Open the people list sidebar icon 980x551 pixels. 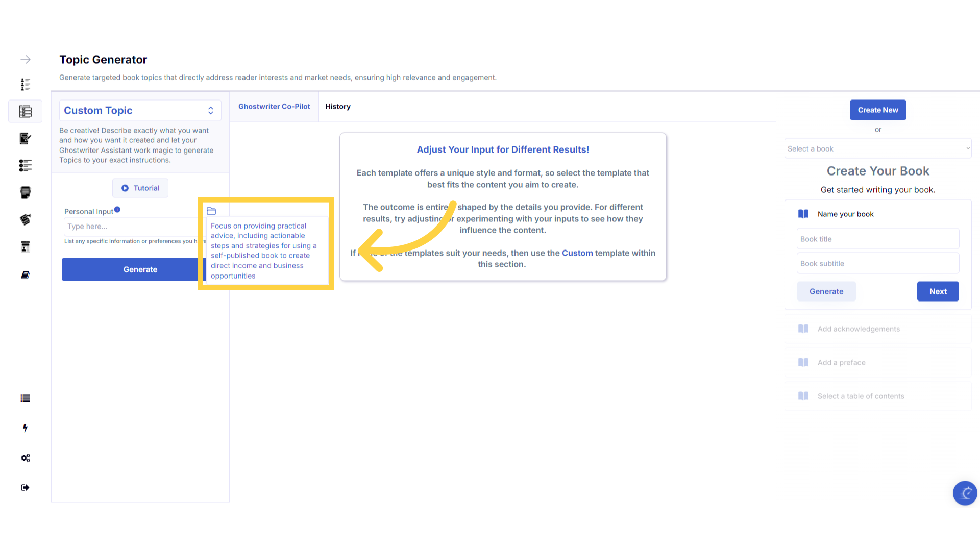(x=26, y=84)
